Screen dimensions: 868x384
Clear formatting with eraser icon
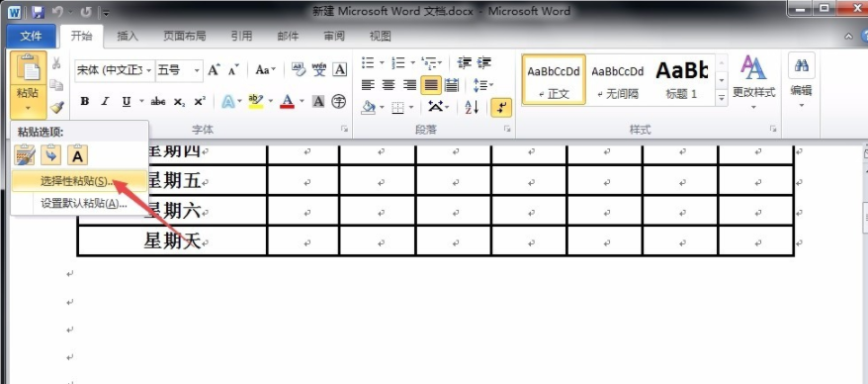click(298, 69)
